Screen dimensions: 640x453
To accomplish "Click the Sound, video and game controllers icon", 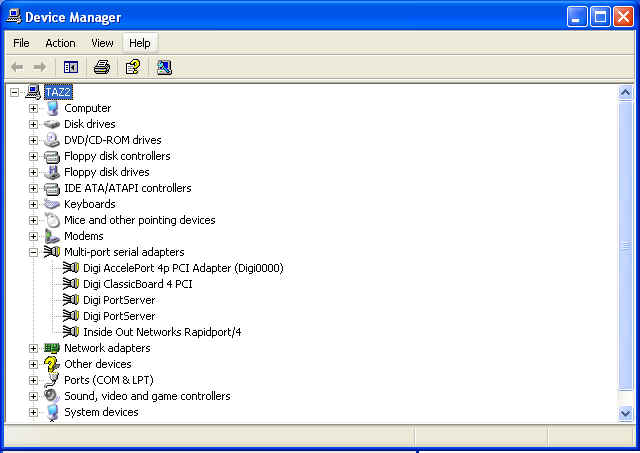I will (x=52, y=396).
